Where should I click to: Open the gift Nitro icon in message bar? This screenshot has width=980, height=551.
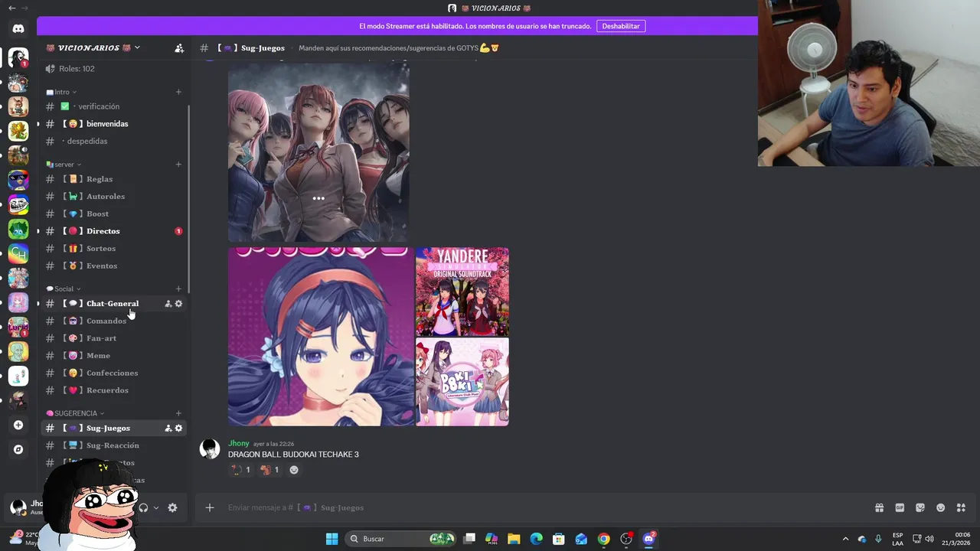click(879, 507)
